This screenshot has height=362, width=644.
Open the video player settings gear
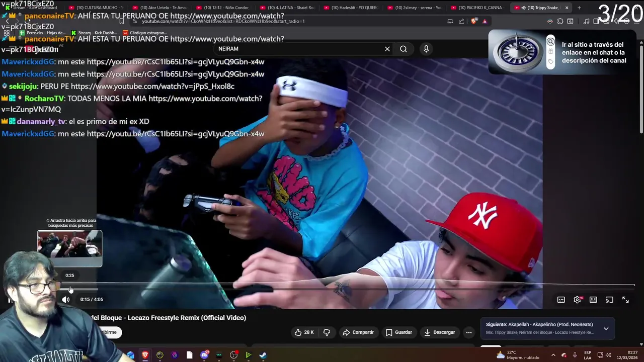(x=577, y=300)
